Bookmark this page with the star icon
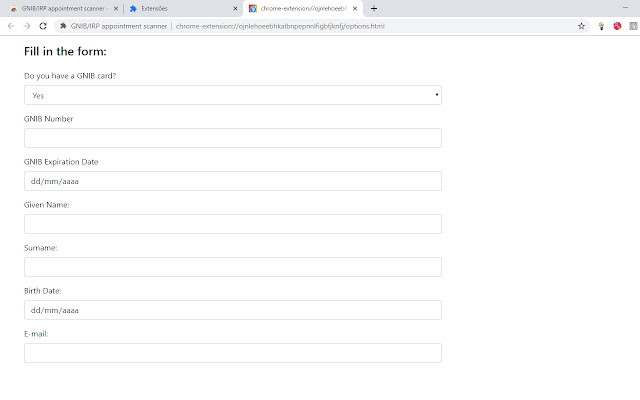The image size is (640, 400). click(x=581, y=26)
